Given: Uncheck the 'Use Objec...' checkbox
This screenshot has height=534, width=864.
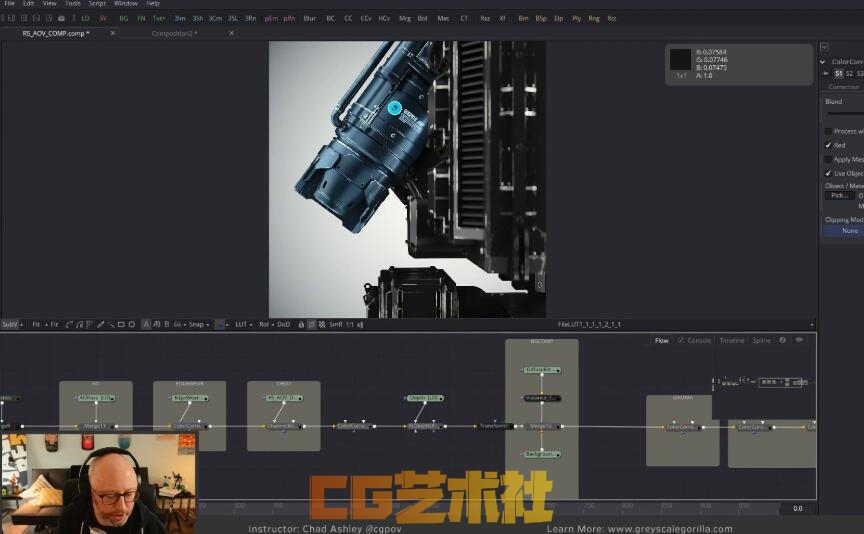Looking at the screenshot, I should [x=828, y=173].
